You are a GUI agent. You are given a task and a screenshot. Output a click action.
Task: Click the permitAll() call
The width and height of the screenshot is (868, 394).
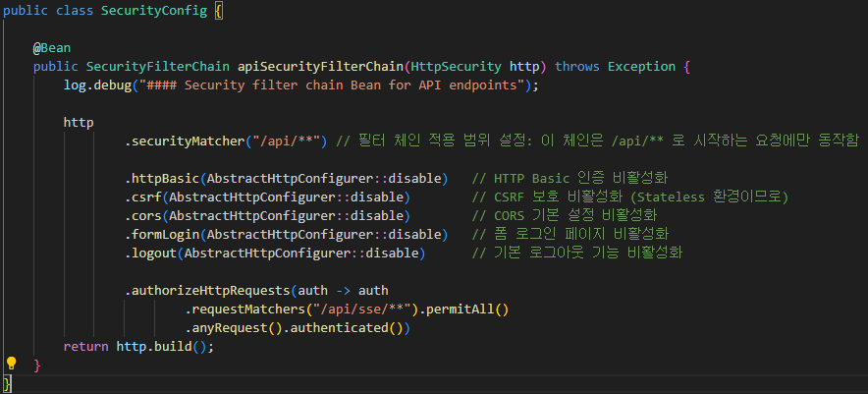[467, 309]
